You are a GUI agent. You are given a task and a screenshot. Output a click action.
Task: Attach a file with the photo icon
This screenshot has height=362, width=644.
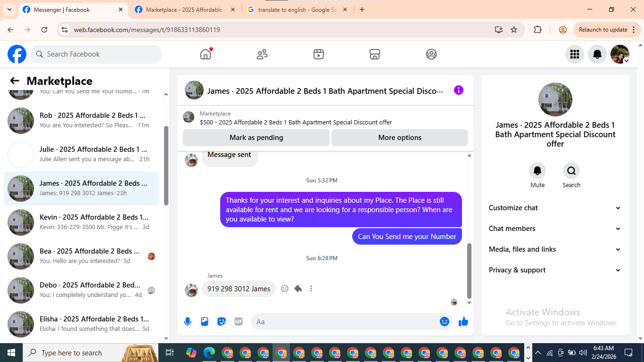pos(205,321)
